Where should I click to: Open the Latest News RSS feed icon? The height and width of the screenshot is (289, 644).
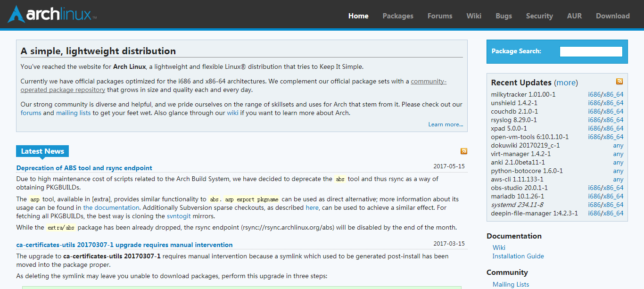(x=464, y=151)
